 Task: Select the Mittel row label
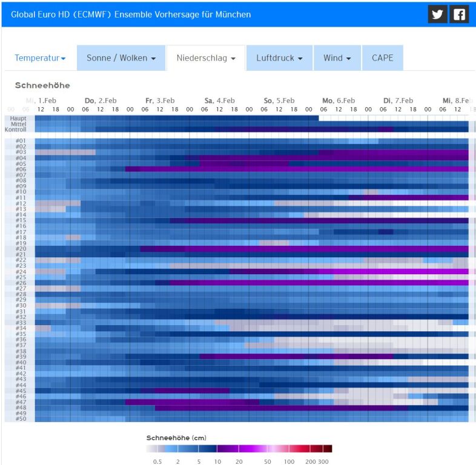click(18, 124)
